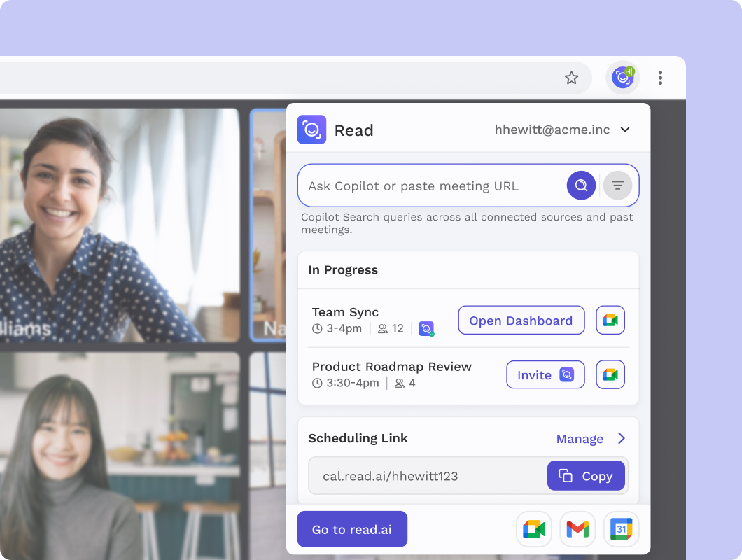Open Google Calendar from bottom shortcuts
The height and width of the screenshot is (560, 742).
coord(622,529)
